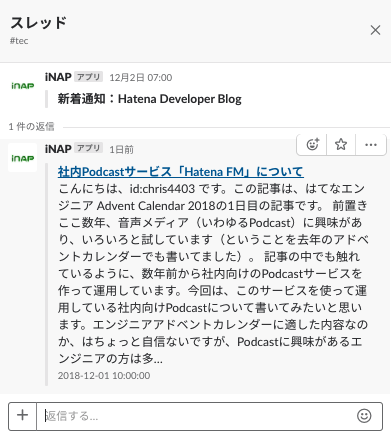Click the article preview body text
The height and width of the screenshot is (437, 391).
pos(213,273)
